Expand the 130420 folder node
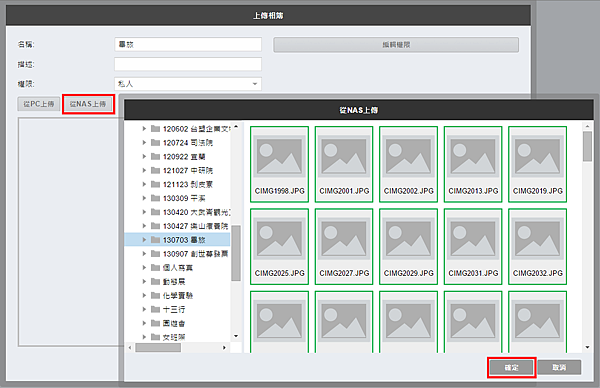The height and width of the screenshot is (388, 600). 144,212
